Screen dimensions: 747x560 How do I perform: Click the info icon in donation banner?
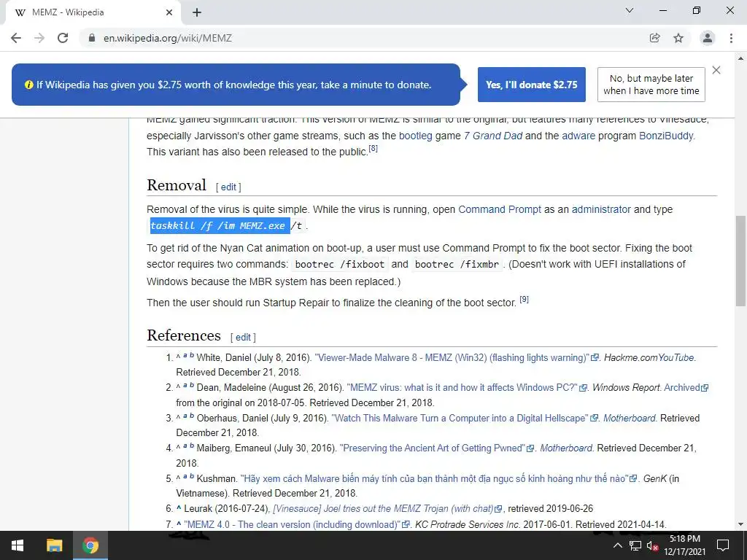pos(28,85)
